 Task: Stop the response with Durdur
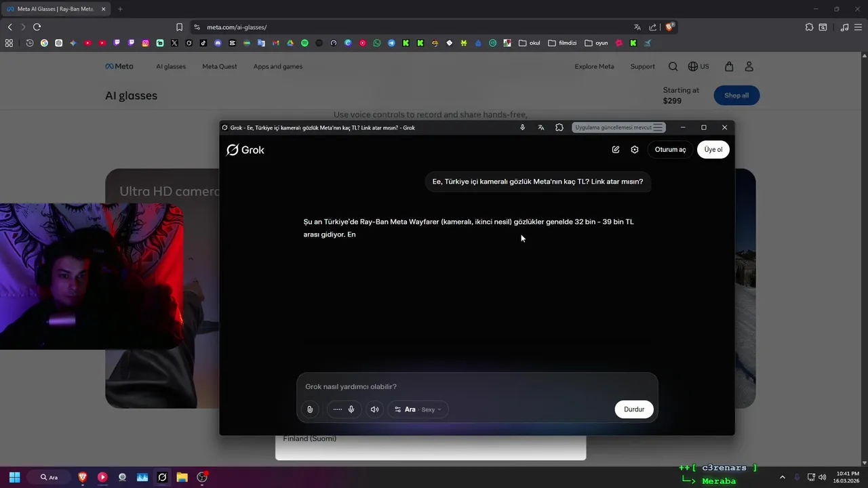pyautogui.click(x=634, y=409)
